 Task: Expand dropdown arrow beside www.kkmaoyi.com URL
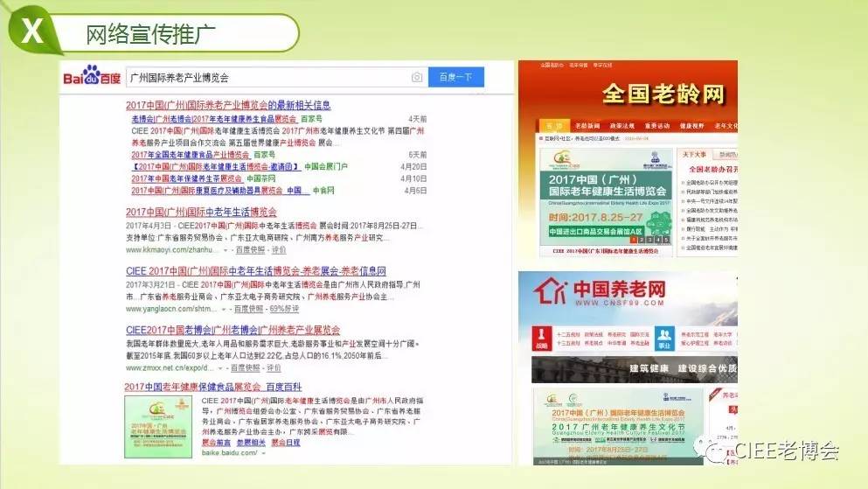pos(226,250)
